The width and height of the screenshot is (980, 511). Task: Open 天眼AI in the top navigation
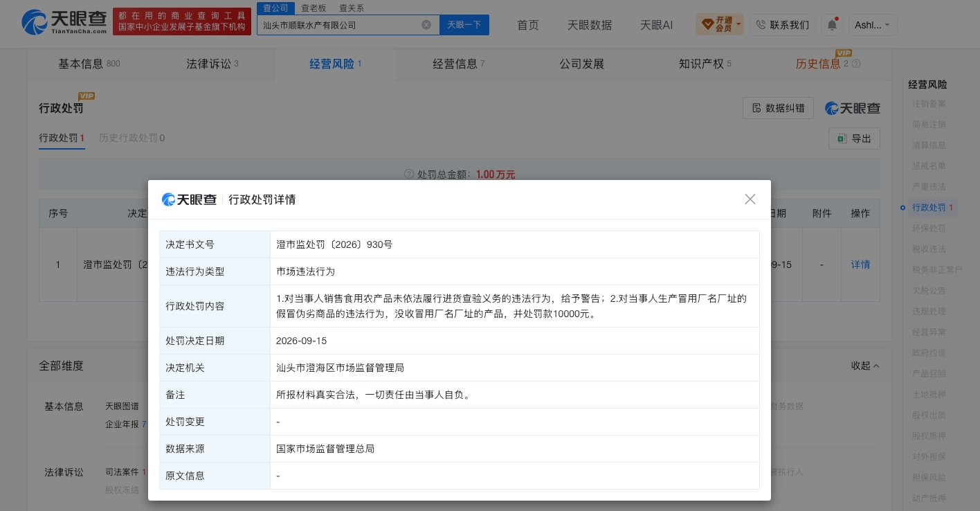pos(656,25)
